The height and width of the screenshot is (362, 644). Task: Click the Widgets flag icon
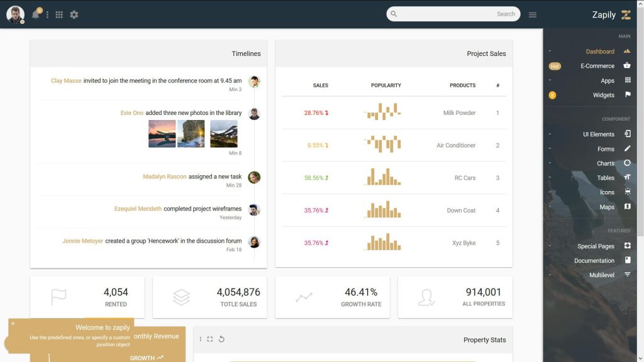pyautogui.click(x=626, y=94)
